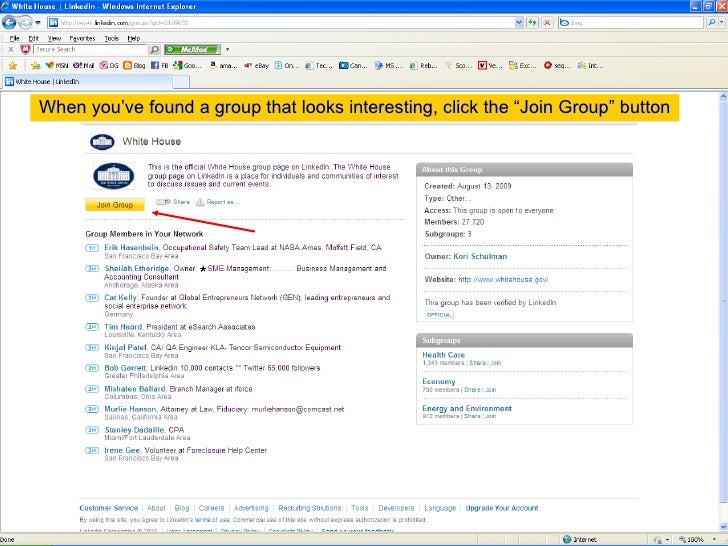Click the 'Report as...' flag link

(x=217, y=202)
